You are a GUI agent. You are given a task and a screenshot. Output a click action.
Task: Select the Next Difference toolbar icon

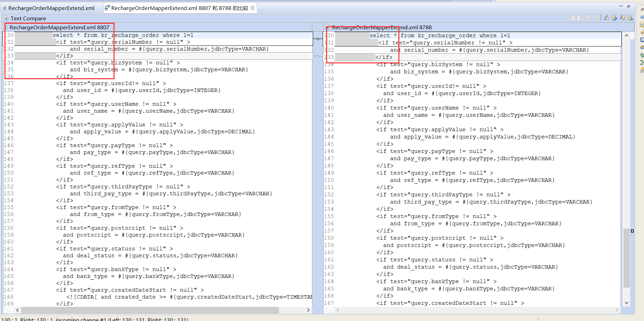pyautogui.click(x=607, y=18)
